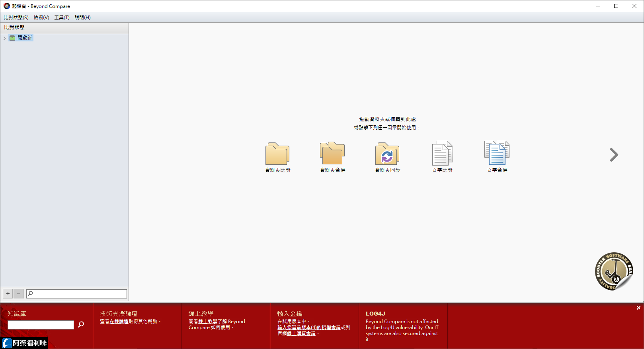Screen dimensions: 644x349
Task: Click the 知識庫 search magnifier icon
Action: 81,324
